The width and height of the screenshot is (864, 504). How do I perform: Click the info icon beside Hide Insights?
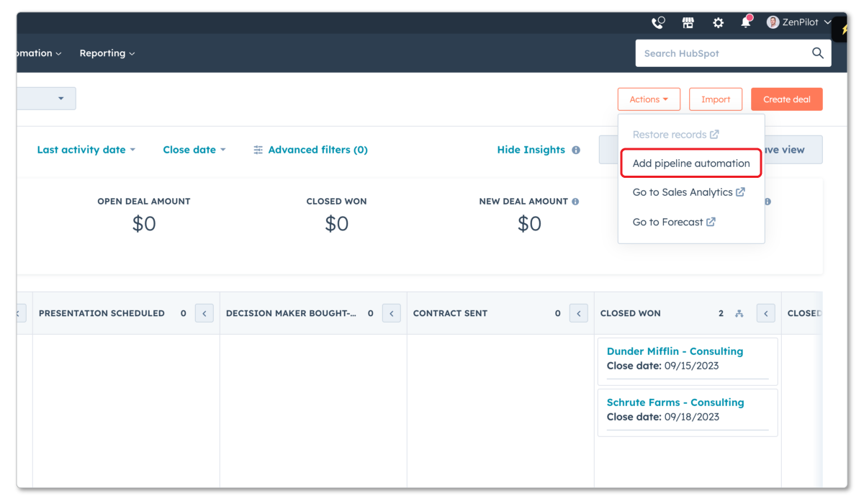pyautogui.click(x=575, y=150)
